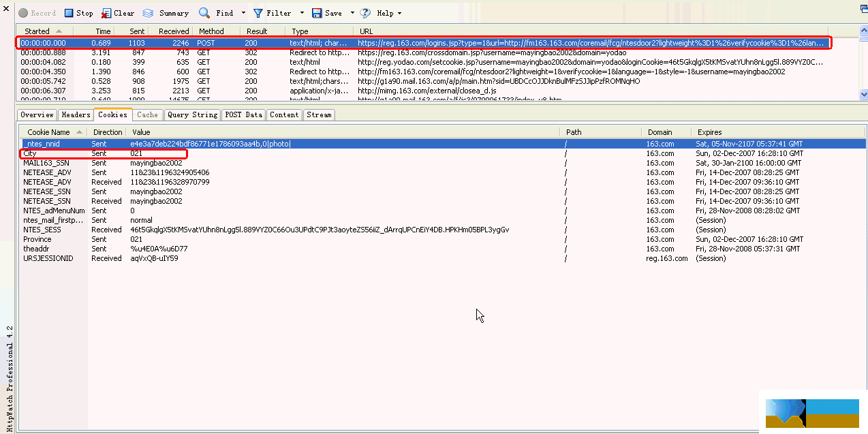The width and height of the screenshot is (868, 434).
Task: Click the value %u4E0A%u6D77
Action: click(x=159, y=249)
